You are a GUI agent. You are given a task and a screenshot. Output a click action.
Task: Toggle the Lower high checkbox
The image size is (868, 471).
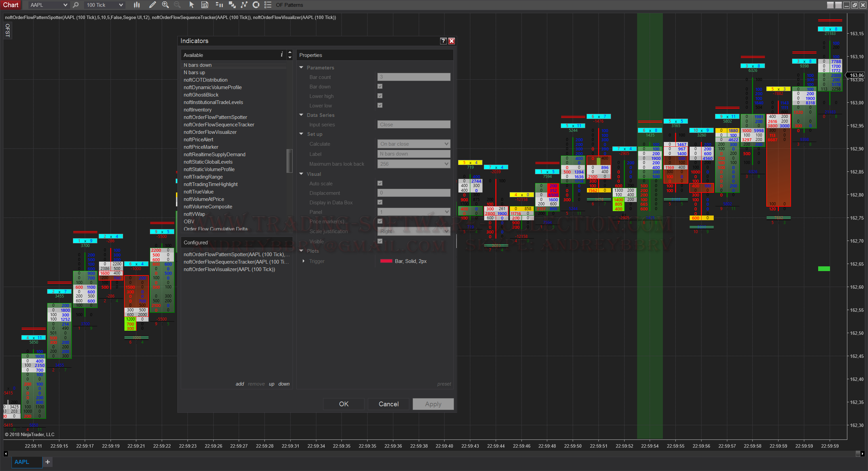click(380, 96)
